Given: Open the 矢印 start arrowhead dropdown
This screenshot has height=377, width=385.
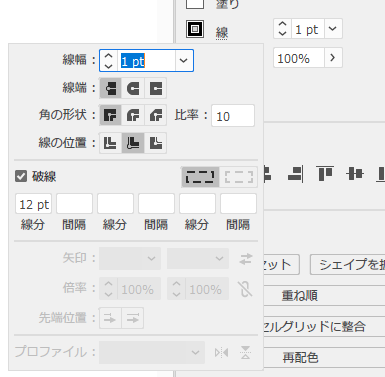Looking at the screenshot, I should click(x=130, y=258).
